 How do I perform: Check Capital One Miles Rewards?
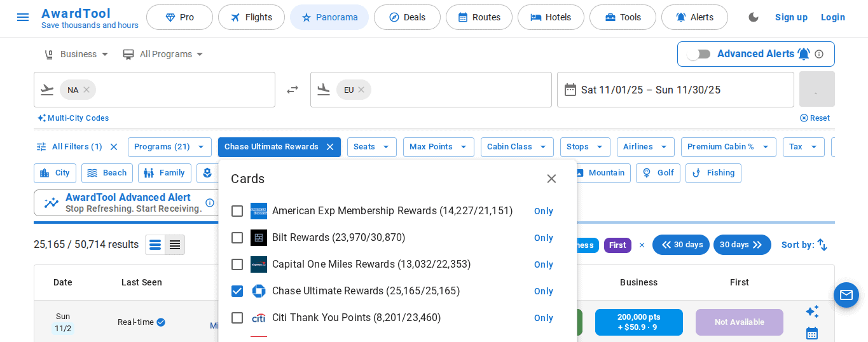[237, 264]
